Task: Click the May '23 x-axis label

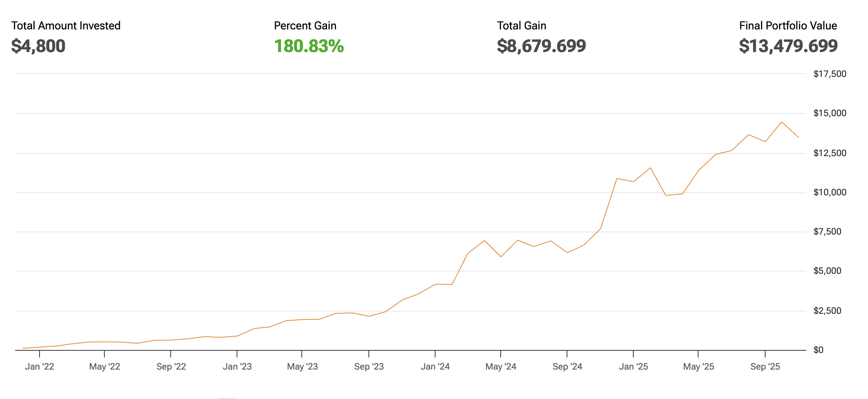Action: [x=302, y=367]
